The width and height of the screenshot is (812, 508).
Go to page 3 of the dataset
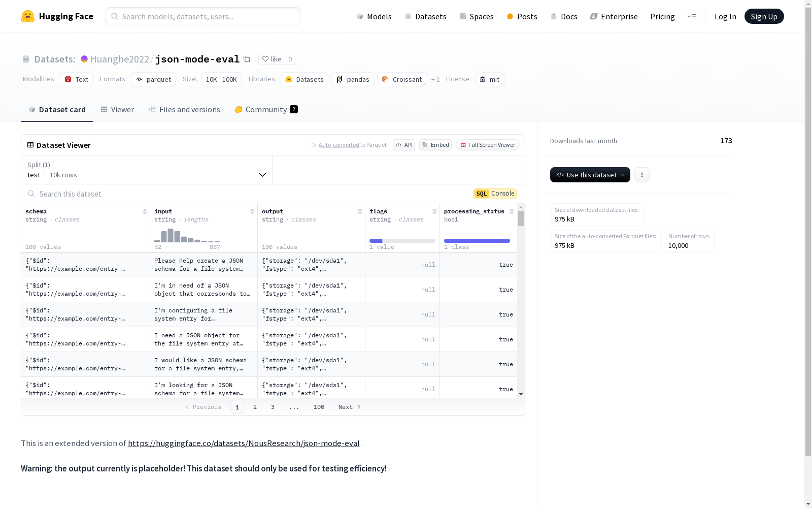273,407
